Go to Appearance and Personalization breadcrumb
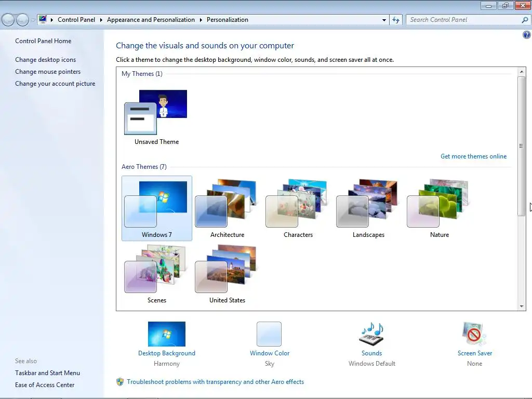Screen dimensions: 532x399 click(x=151, y=20)
